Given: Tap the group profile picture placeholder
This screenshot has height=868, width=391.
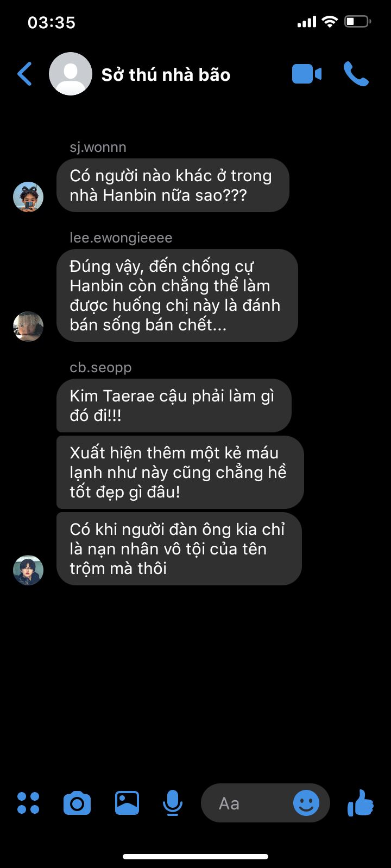Looking at the screenshot, I should pos(71,74).
